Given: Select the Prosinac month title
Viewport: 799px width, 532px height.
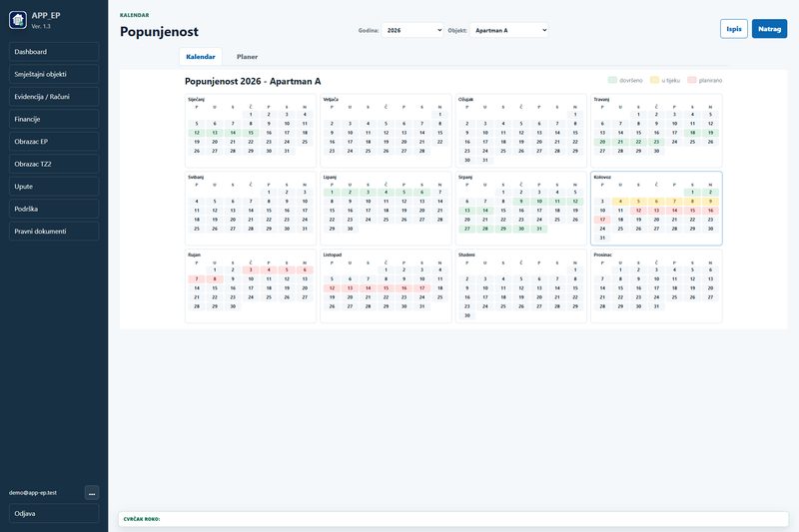Looking at the screenshot, I should (x=603, y=255).
